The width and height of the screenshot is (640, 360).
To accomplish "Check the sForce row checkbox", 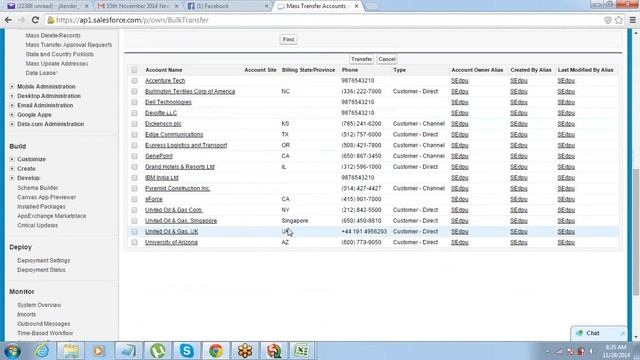I will [134, 199].
